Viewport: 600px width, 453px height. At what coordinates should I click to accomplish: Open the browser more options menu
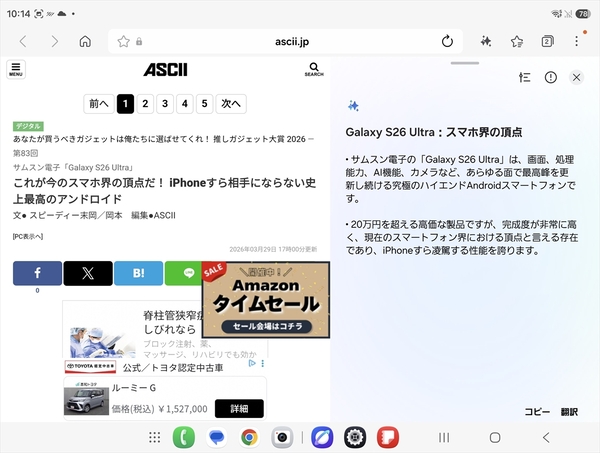click(x=576, y=41)
